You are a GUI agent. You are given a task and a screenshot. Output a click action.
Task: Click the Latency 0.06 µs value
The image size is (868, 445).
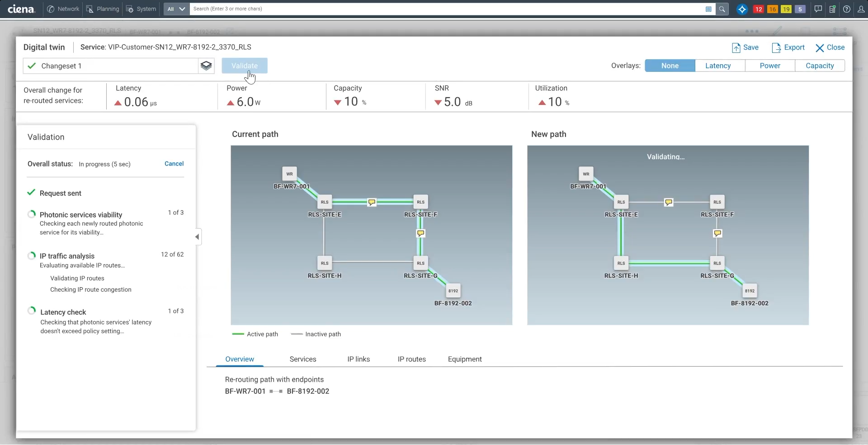pos(140,102)
